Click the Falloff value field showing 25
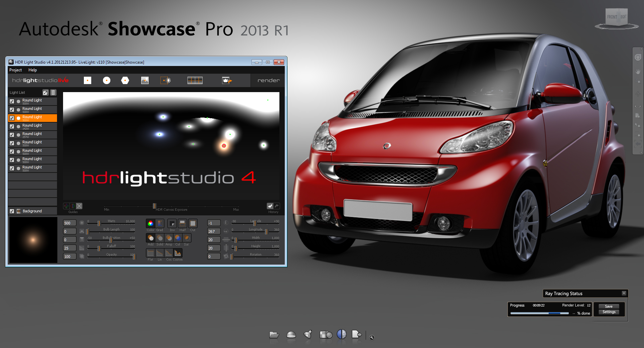The height and width of the screenshot is (348, 644). 70,248
